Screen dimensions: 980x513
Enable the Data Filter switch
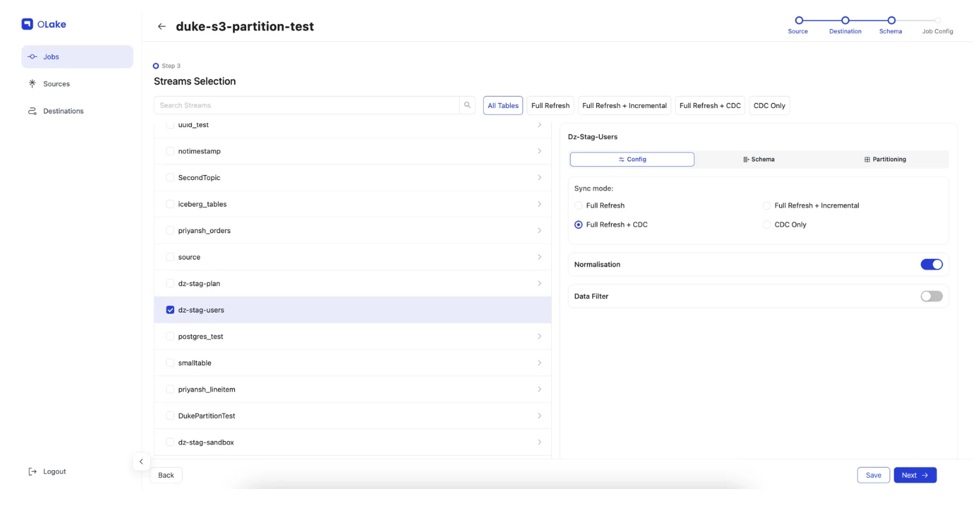tap(931, 296)
